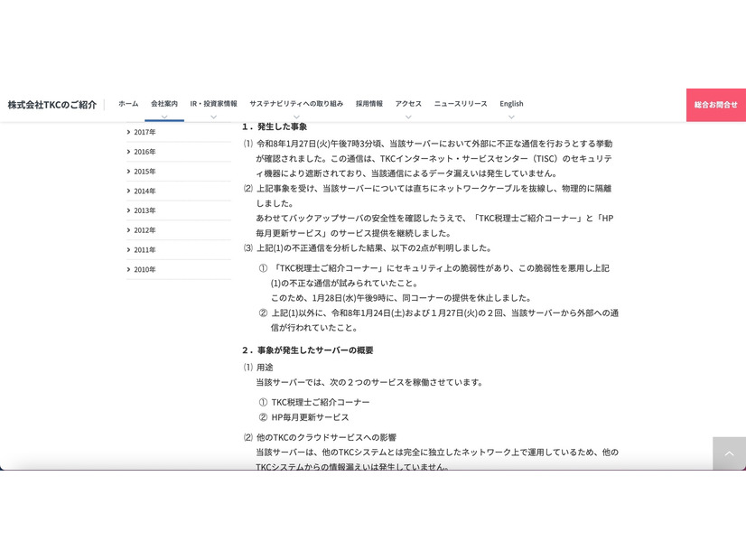This screenshot has width=746, height=560.
Task: Expand the dropdown under 会社案内
Action: [163, 115]
